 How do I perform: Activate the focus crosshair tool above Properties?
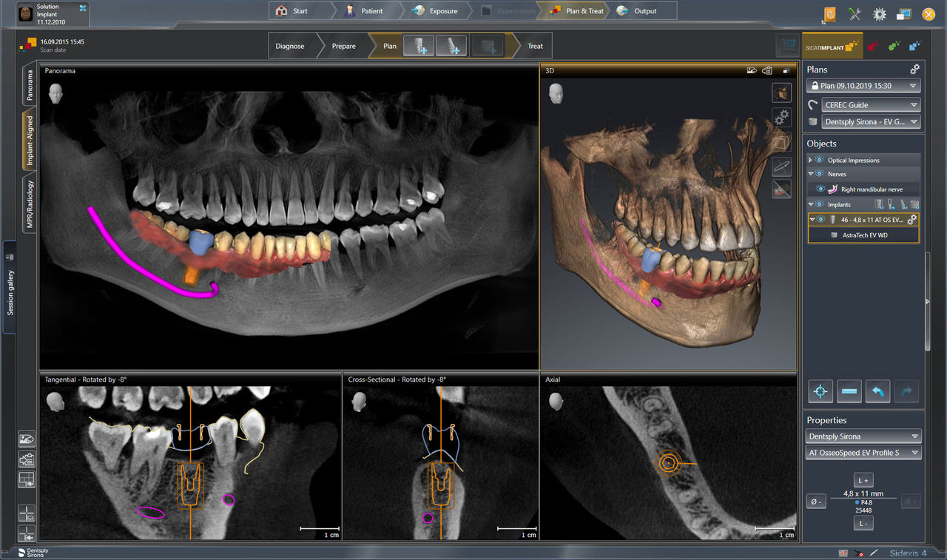click(x=820, y=391)
